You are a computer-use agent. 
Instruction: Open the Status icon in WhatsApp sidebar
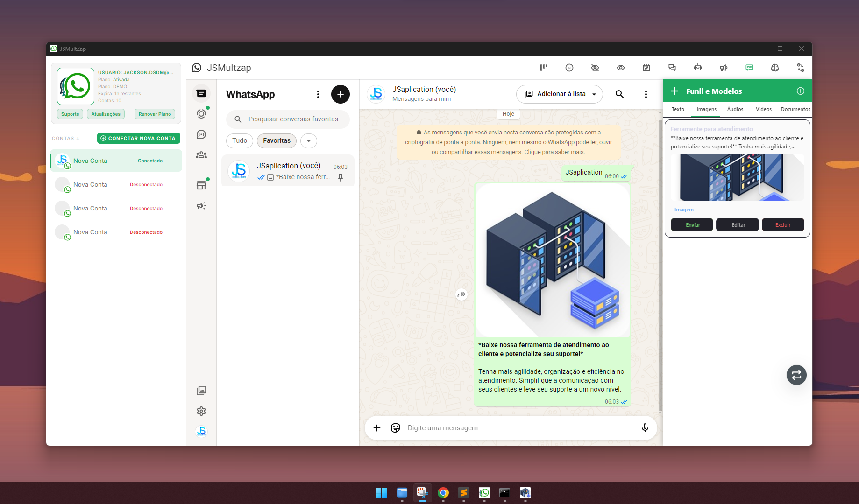(201, 114)
